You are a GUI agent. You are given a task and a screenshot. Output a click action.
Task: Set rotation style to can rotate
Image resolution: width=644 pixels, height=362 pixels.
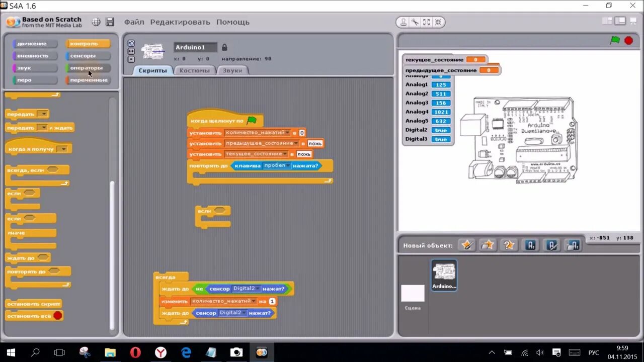click(x=131, y=43)
